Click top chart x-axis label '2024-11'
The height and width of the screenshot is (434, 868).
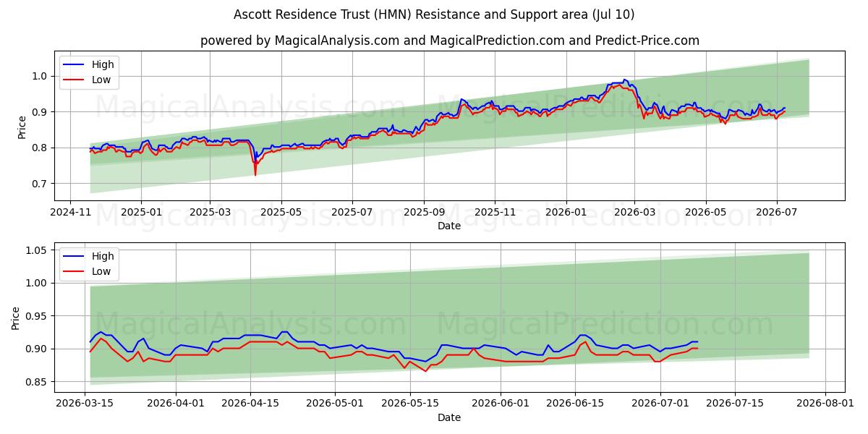click(x=69, y=213)
